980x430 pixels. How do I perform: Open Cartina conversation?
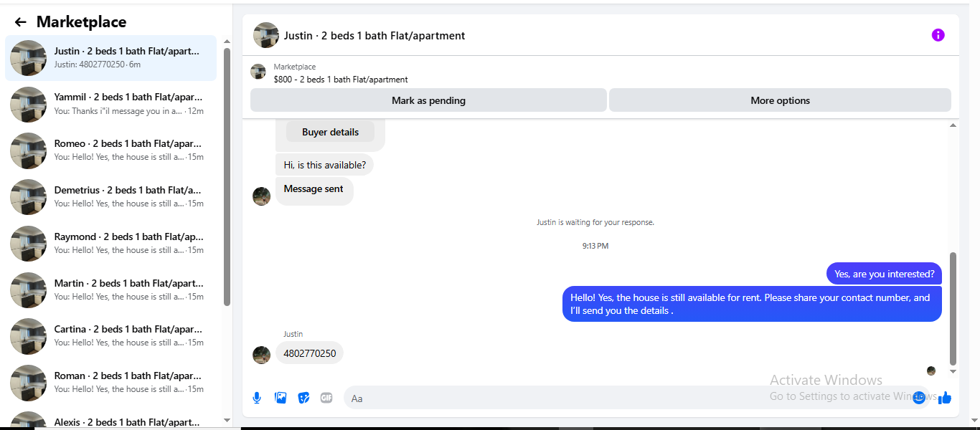pos(110,336)
